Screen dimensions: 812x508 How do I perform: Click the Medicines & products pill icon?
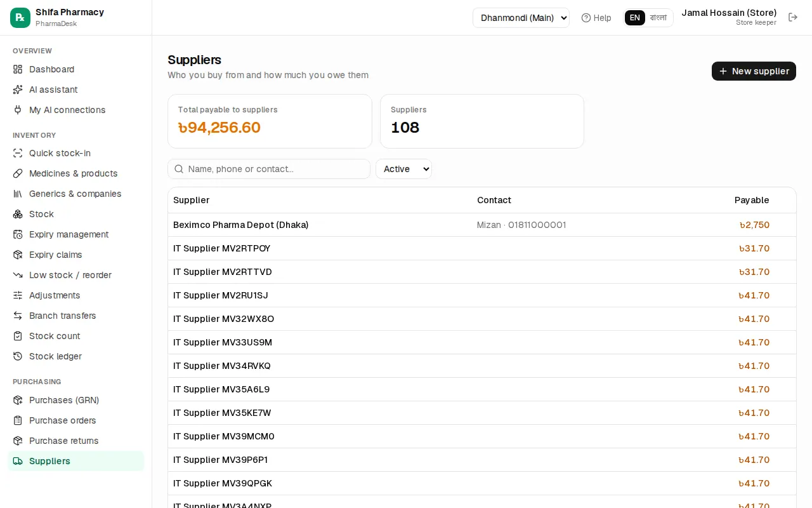(18, 173)
